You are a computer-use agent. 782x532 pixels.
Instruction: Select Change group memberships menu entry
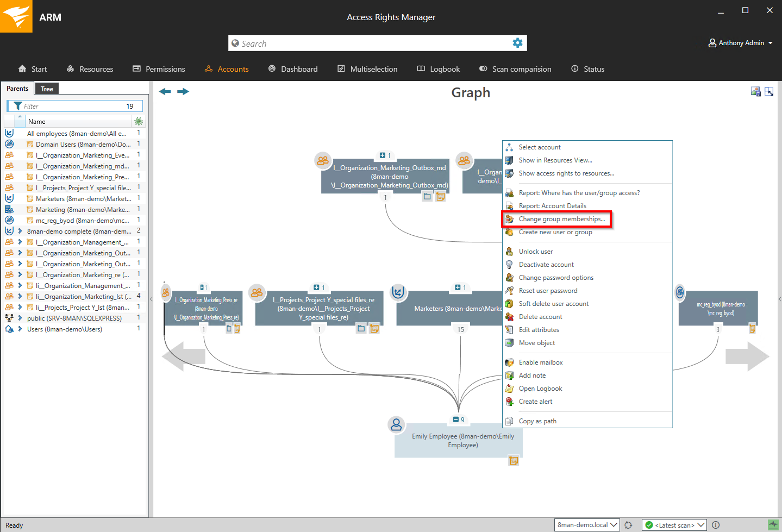pos(561,219)
